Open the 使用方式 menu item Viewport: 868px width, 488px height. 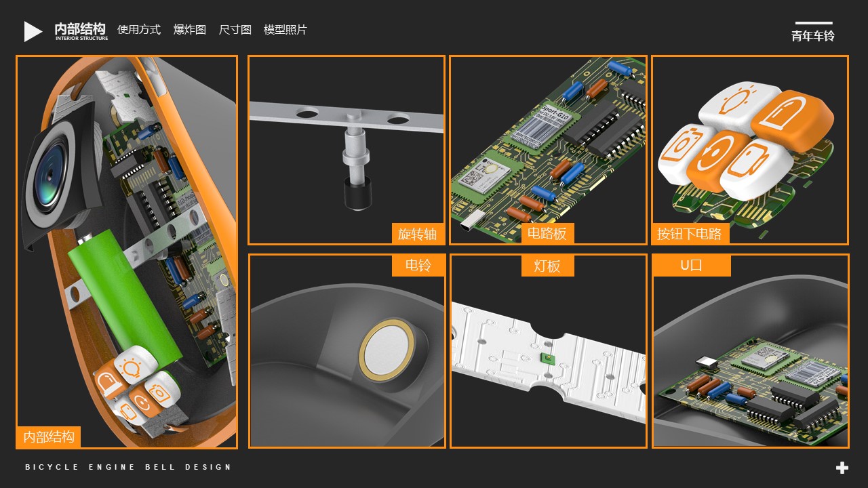[139, 30]
